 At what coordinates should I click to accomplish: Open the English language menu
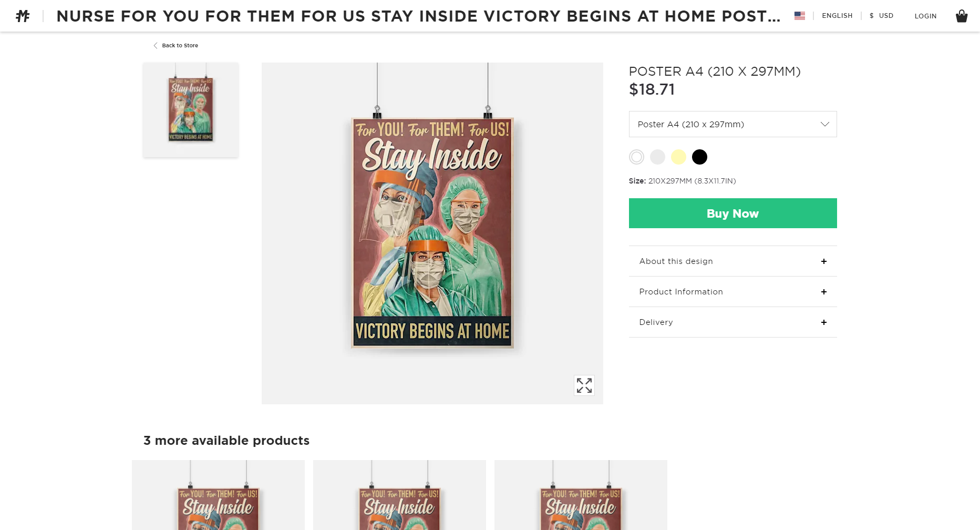(x=837, y=16)
